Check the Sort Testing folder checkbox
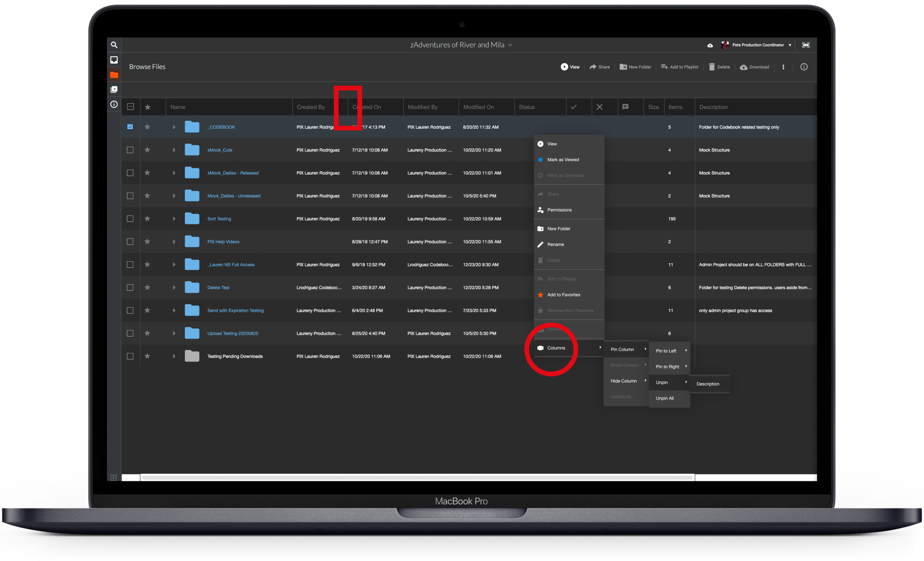924x561 pixels. coord(130,219)
